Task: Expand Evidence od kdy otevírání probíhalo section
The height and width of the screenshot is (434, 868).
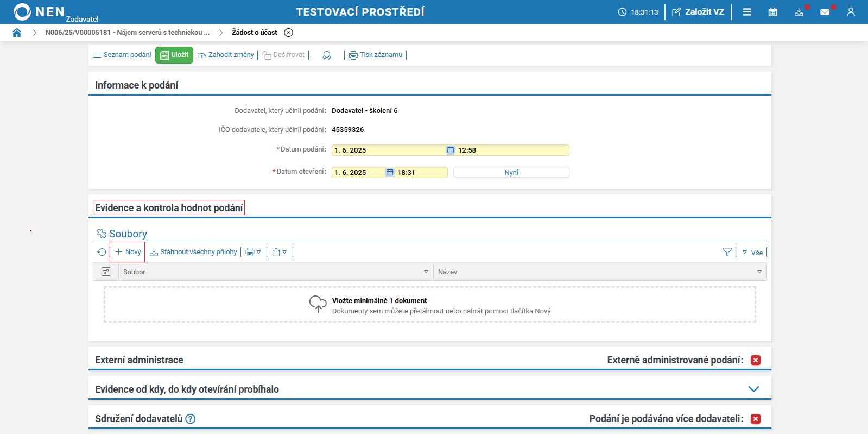Action: click(753, 389)
